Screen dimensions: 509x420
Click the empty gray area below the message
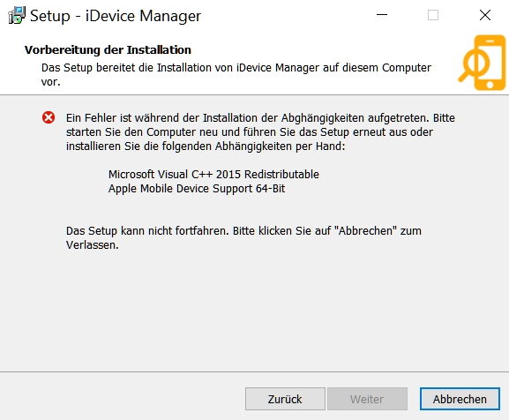pos(254,311)
